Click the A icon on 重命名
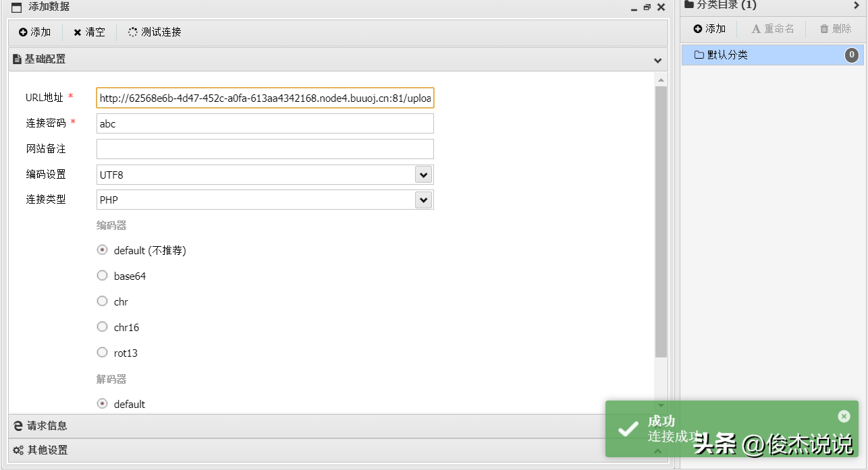 click(756, 29)
